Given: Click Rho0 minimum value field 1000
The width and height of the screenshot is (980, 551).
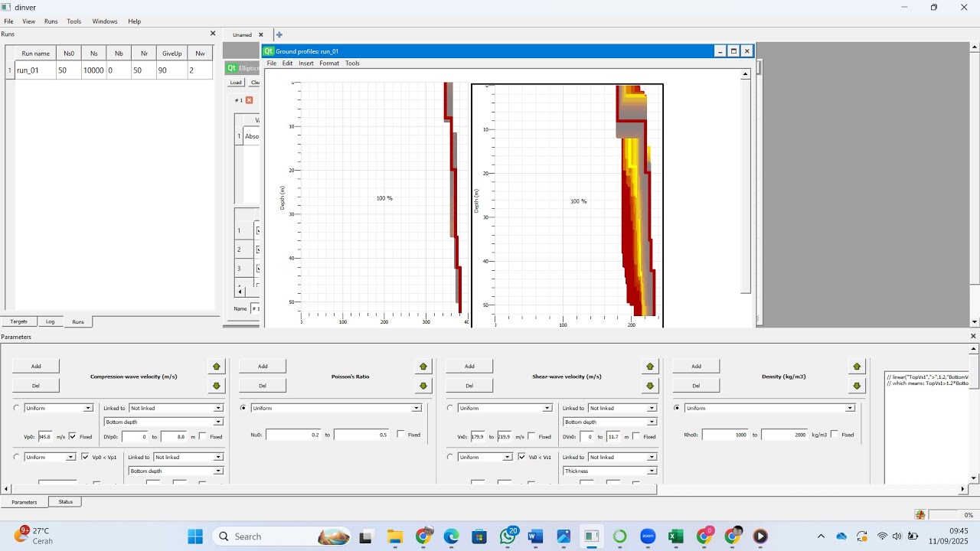Looking at the screenshot, I should 725,435.
